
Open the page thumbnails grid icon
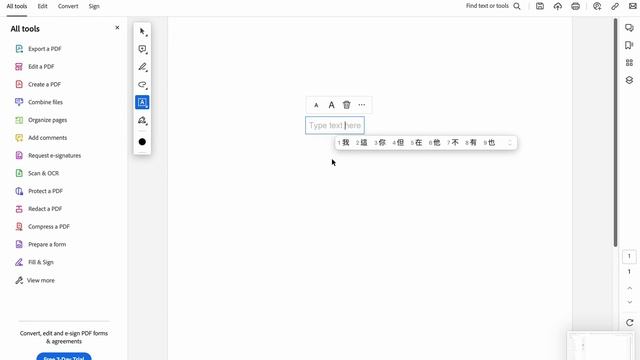629,62
